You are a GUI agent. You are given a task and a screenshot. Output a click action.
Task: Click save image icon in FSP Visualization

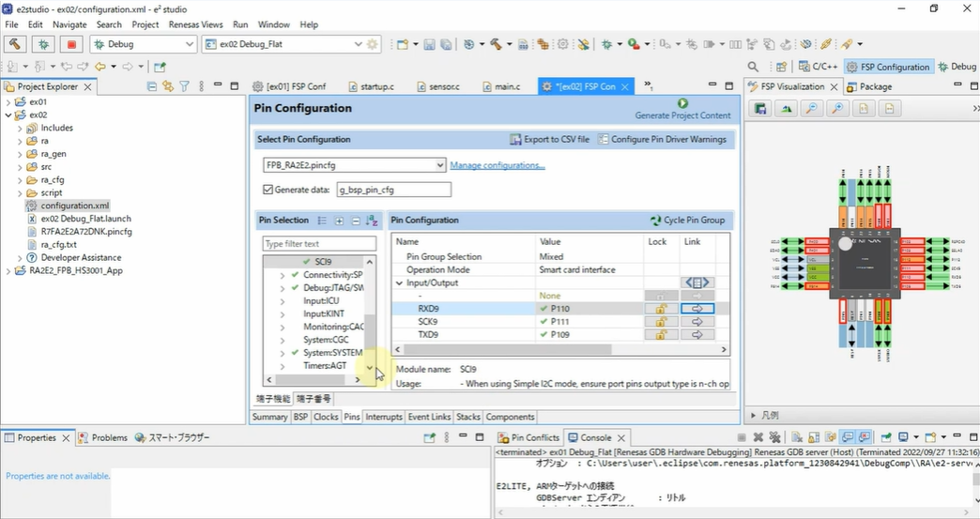pyautogui.click(x=760, y=109)
